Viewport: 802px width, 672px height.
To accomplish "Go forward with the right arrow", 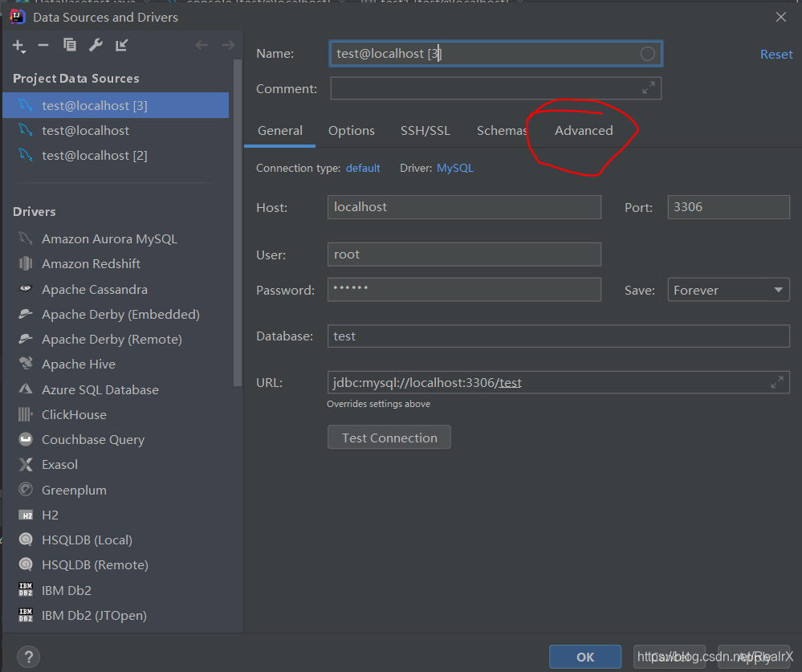I will click(x=228, y=45).
